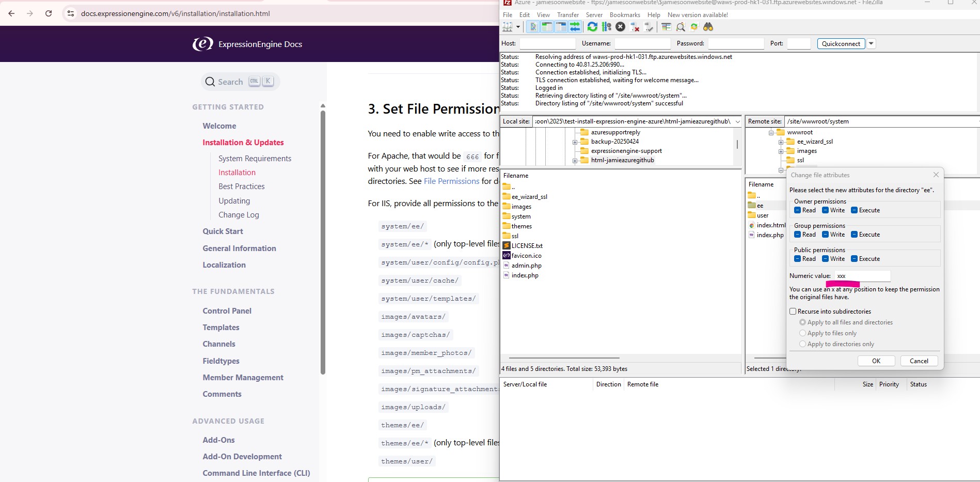Open the Quickconnect history dropdown arrow

click(x=871, y=43)
